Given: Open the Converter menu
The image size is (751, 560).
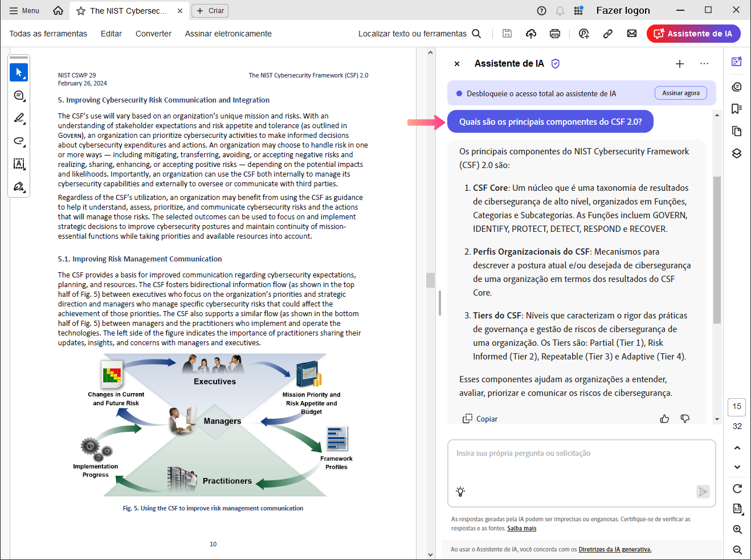Looking at the screenshot, I should [x=153, y=34].
